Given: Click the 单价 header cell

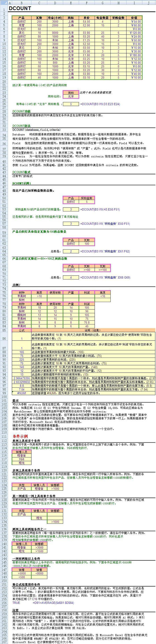Looking at the screenshot, I should (87, 18).
